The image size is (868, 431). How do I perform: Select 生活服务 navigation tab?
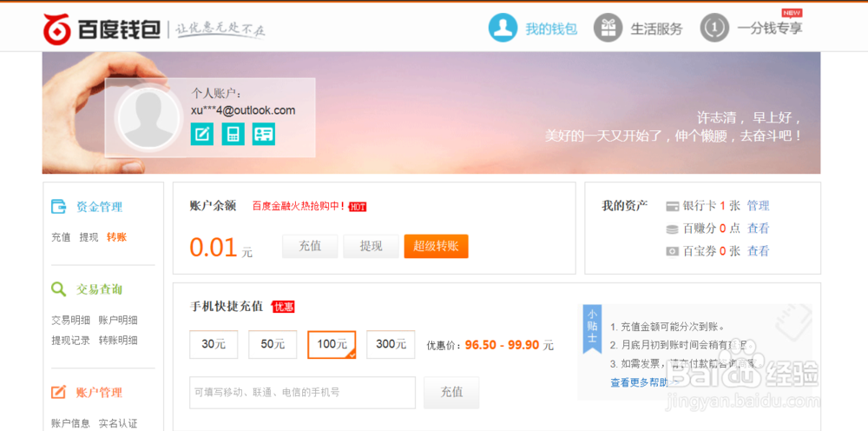pos(657,29)
